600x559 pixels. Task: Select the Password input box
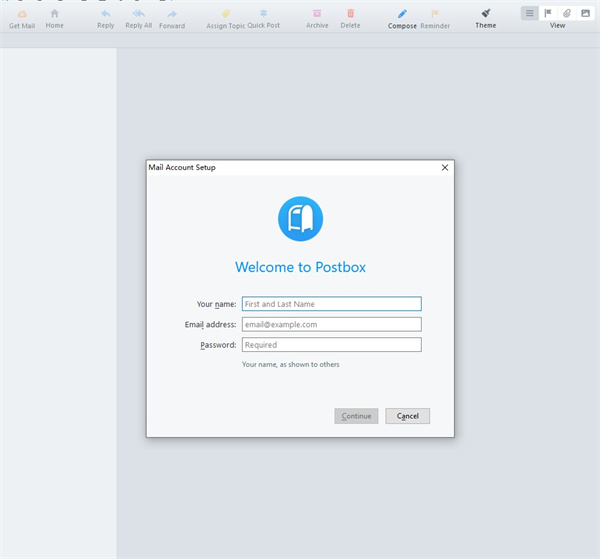click(x=331, y=345)
